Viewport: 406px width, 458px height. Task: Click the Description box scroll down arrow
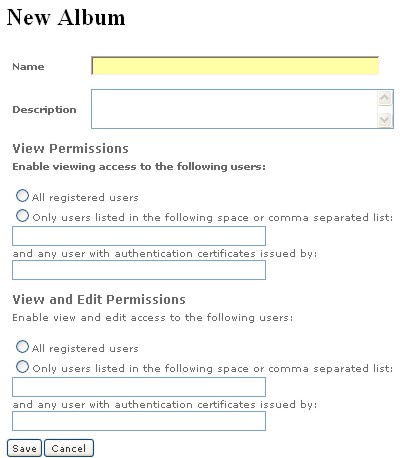coord(385,120)
